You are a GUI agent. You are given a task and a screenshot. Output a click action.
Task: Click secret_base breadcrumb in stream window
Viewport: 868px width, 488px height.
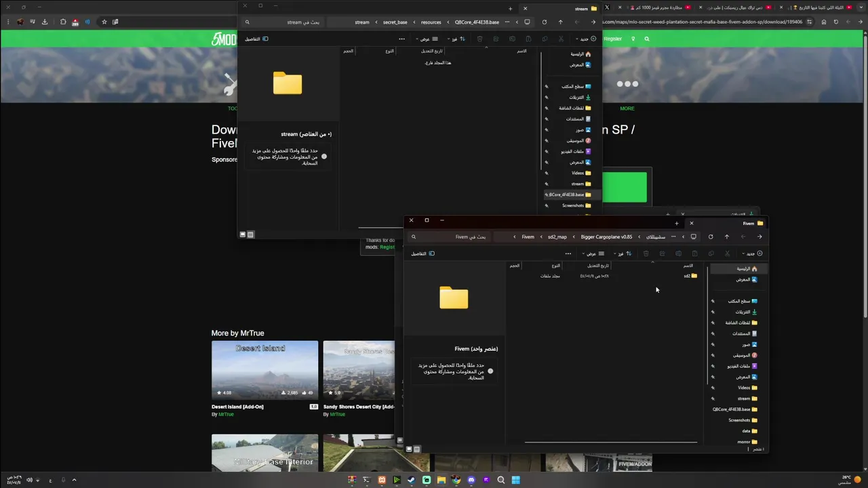click(395, 22)
